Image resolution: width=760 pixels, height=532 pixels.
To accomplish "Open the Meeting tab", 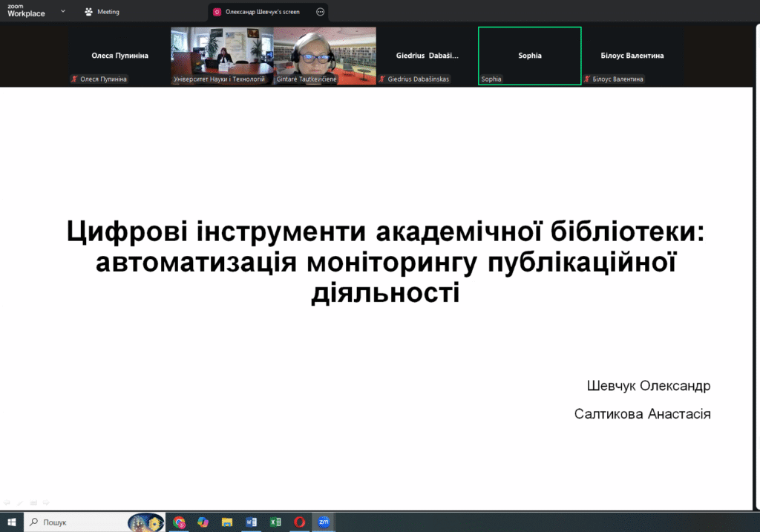I will point(102,12).
